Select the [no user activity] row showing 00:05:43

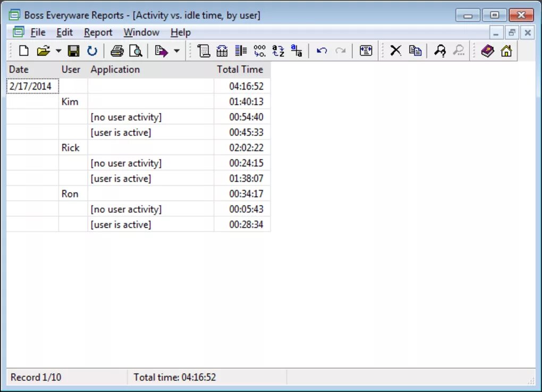138,209
